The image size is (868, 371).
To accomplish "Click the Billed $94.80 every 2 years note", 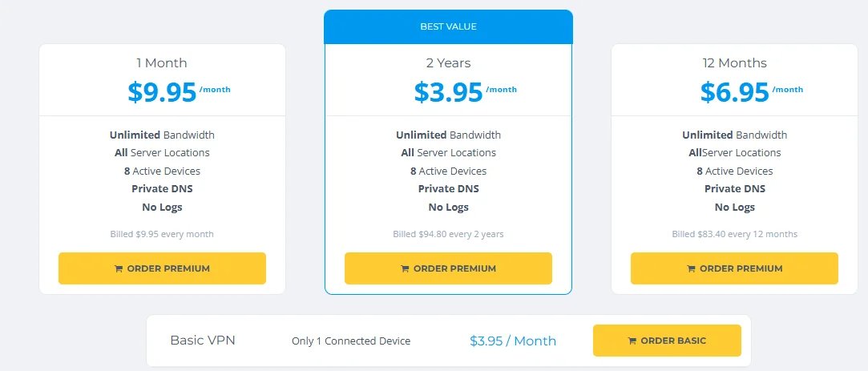I will point(448,234).
